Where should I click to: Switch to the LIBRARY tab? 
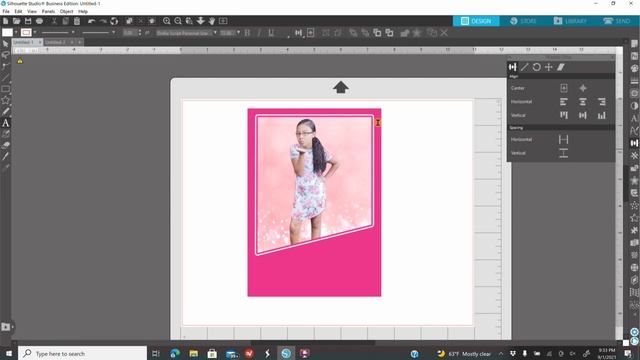[x=570, y=21]
